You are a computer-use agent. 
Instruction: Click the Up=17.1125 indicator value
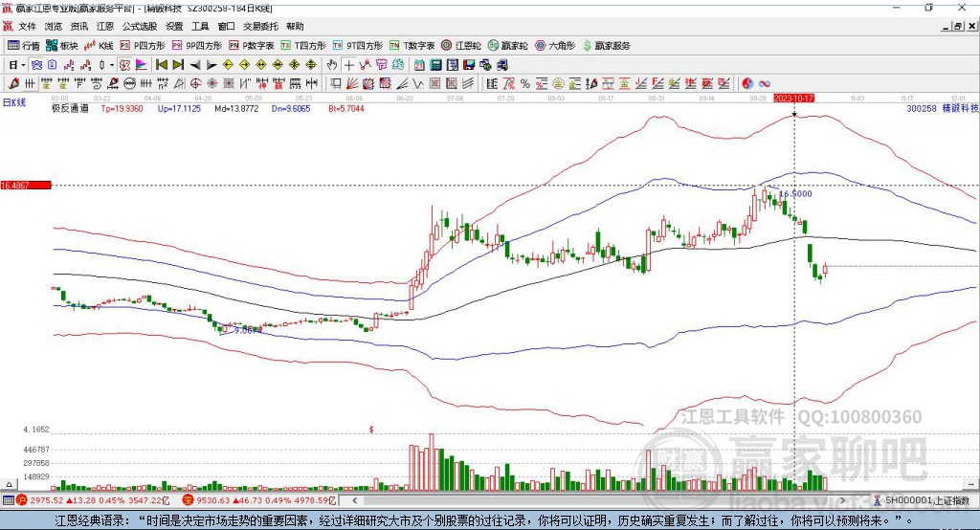179,109
